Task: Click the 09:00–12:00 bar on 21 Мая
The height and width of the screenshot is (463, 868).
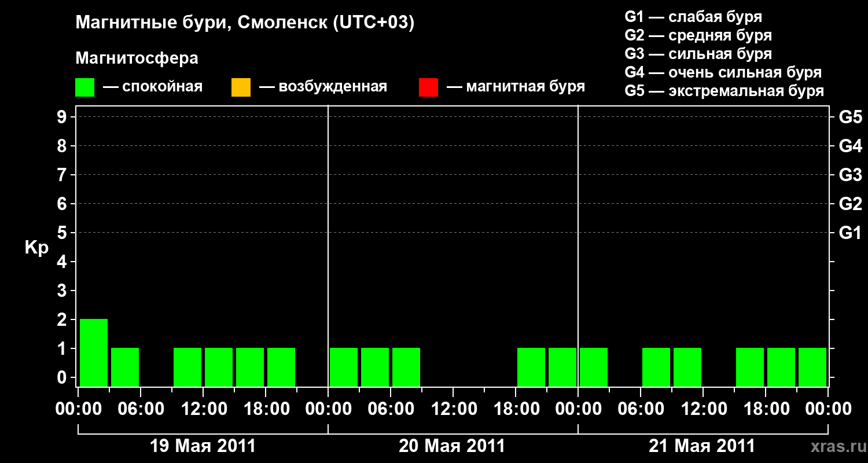Action: pos(687,367)
